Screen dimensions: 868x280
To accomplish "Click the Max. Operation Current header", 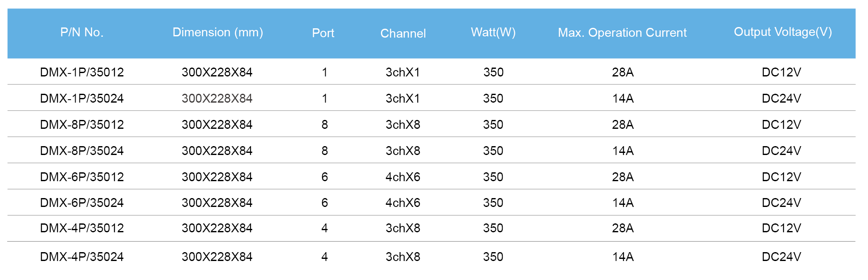I will tap(622, 33).
